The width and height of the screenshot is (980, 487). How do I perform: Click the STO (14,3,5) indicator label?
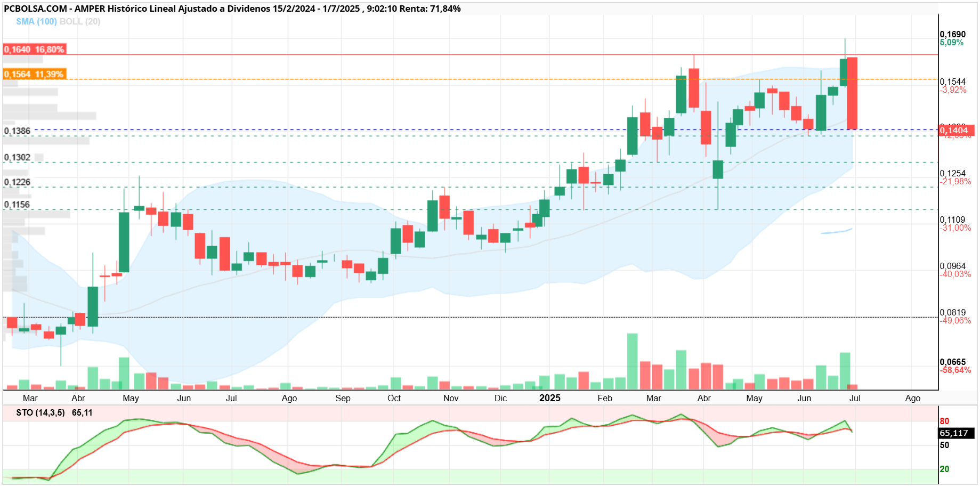[x=41, y=412]
